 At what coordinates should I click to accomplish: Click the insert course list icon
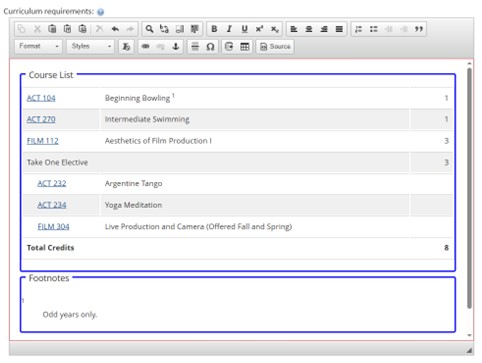pyautogui.click(x=229, y=46)
